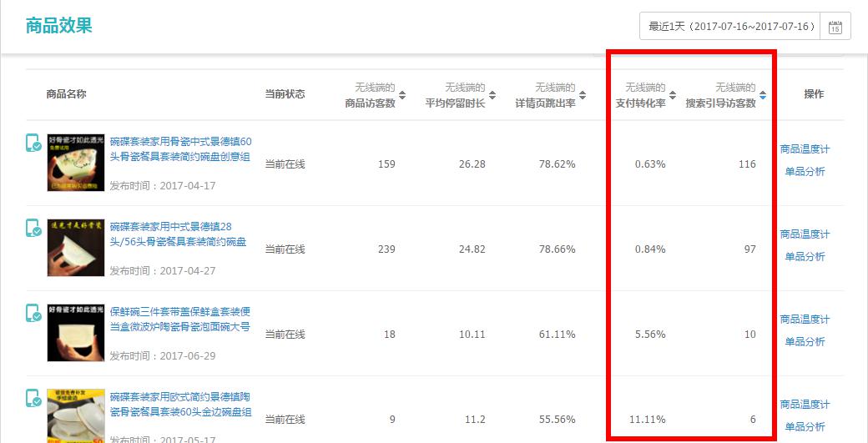Click mobile phone icon beside 保鲜碗 product

coord(33,313)
